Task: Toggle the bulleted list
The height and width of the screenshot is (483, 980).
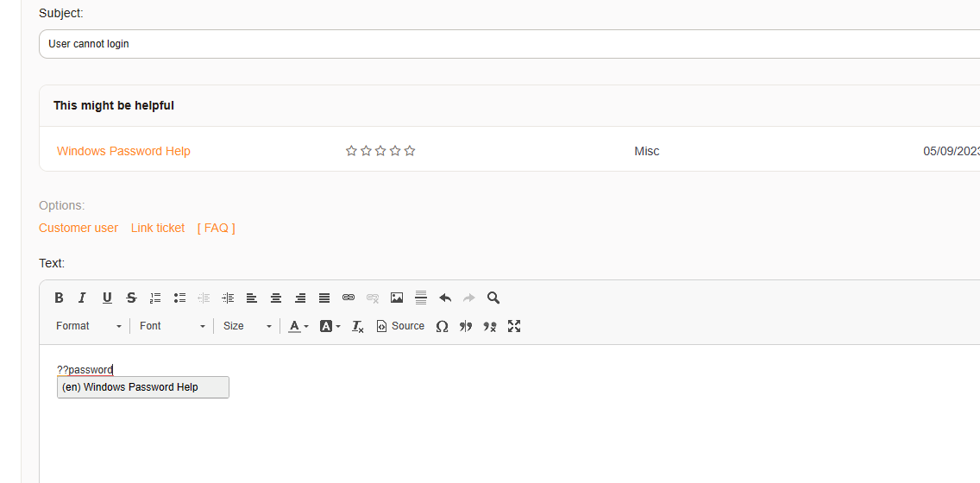Action: coord(179,298)
